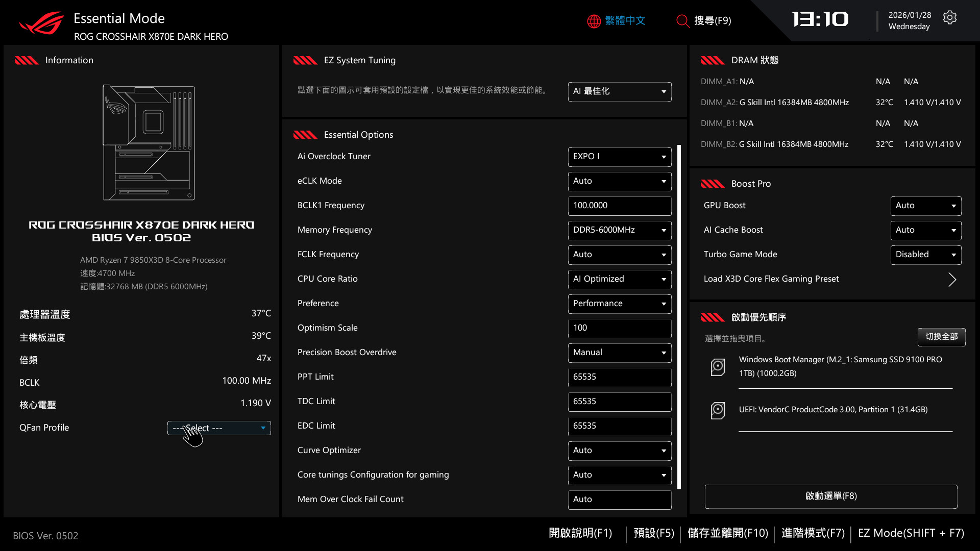Choose Save and Exit (F10)

pyautogui.click(x=727, y=533)
